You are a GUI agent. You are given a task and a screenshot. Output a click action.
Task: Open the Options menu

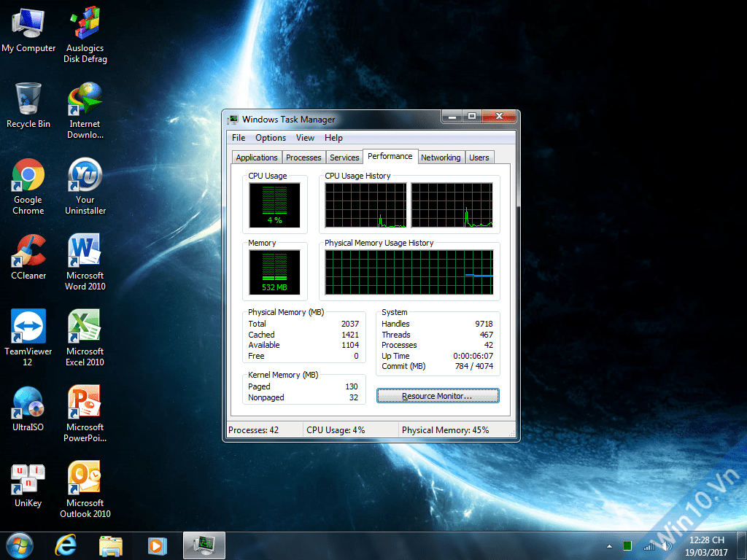[271, 138]
